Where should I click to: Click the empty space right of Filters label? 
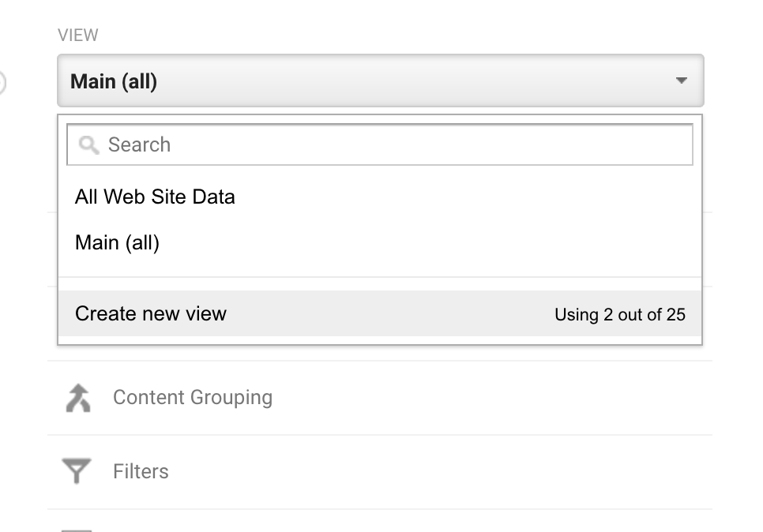[438, 471]
